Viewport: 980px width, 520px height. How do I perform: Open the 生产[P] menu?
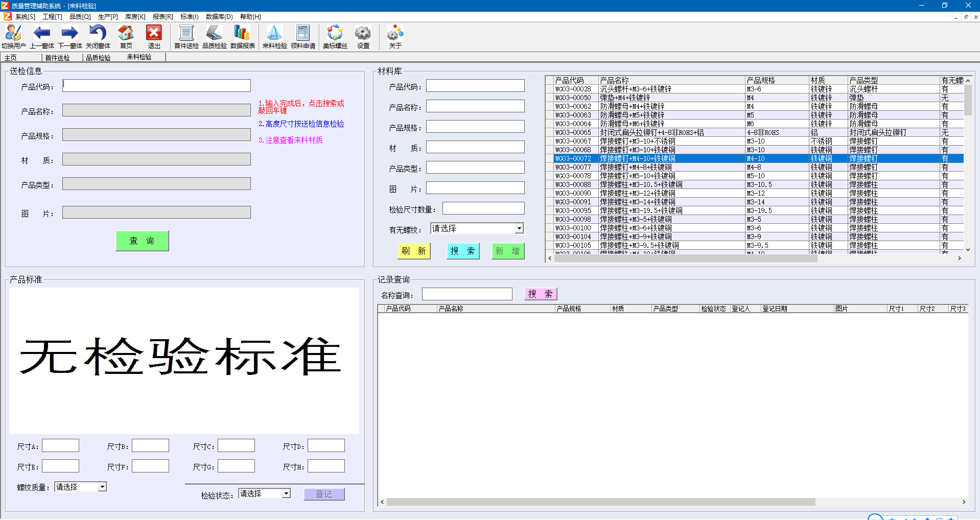[x=108, y=17]
